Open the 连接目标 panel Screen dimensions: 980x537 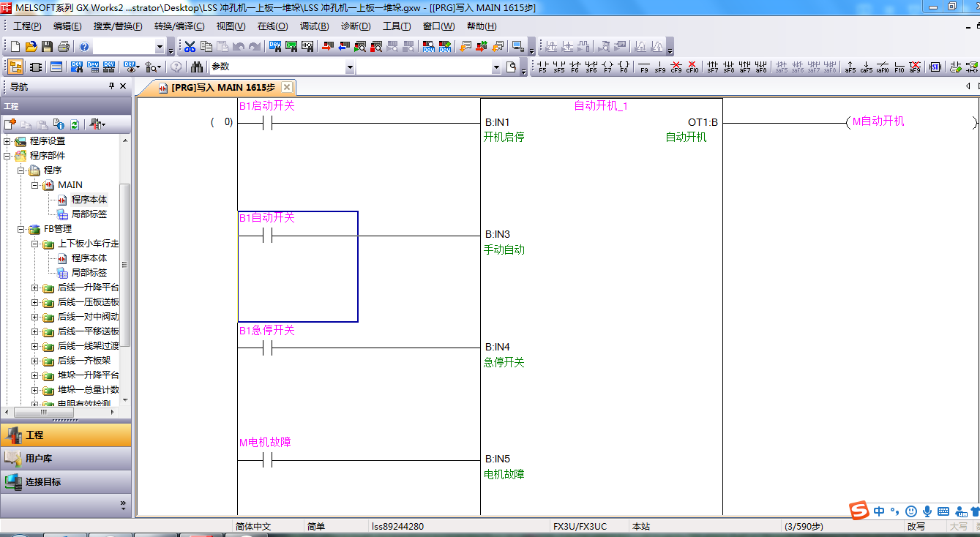click(x=42, y=482)
